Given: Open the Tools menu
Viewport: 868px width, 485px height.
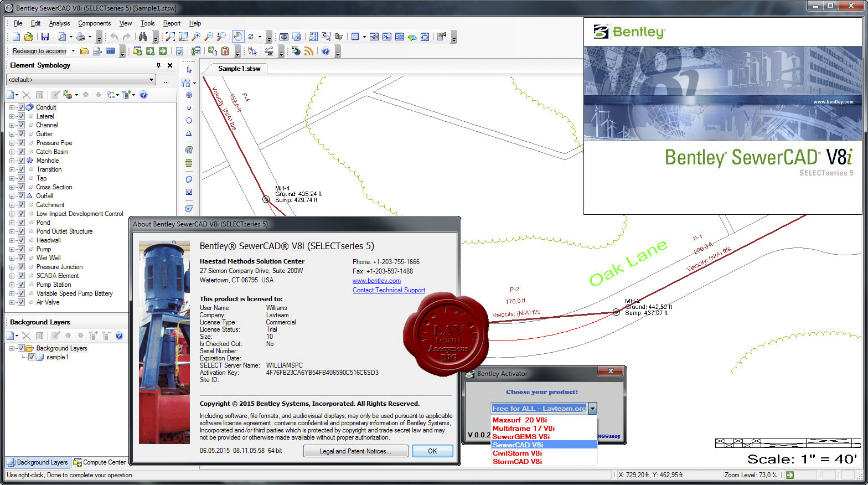Looking at the screenshot, I should tap(147, 23).
